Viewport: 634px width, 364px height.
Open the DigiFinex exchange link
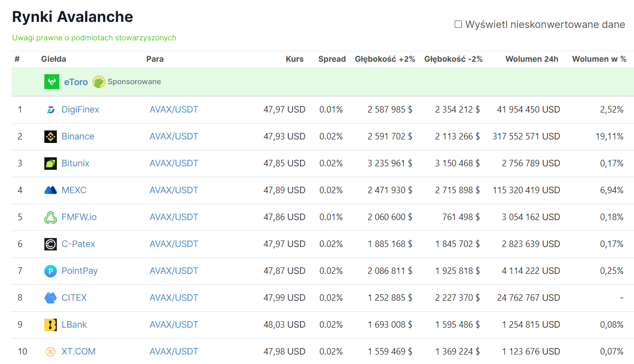pyautogui.click(x=80, y=110)
